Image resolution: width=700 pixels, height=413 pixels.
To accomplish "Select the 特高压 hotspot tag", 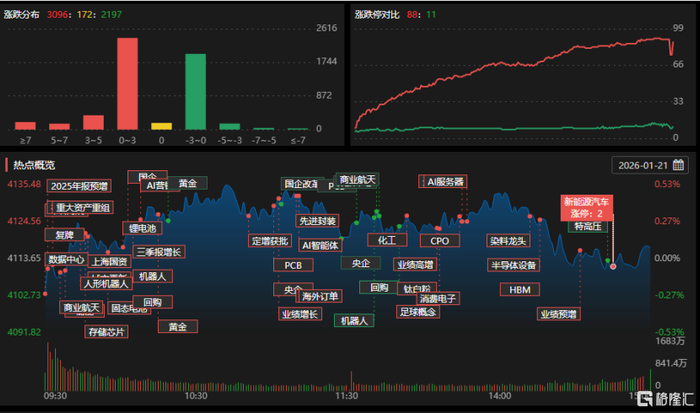I will click(x=588, y=226).
